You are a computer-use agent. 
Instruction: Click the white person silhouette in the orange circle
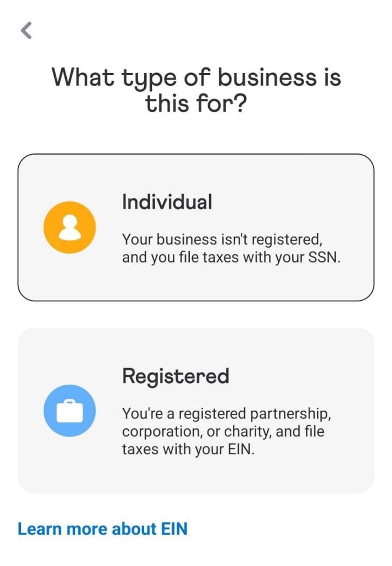point(70,228)
